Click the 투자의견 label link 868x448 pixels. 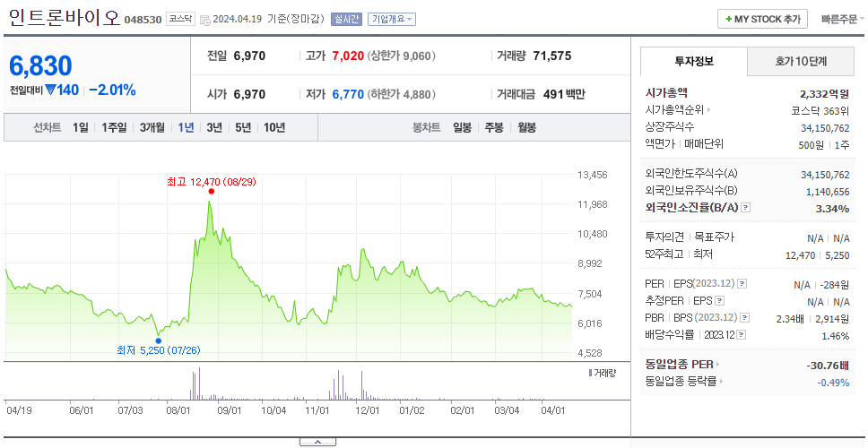coord(664,237)
